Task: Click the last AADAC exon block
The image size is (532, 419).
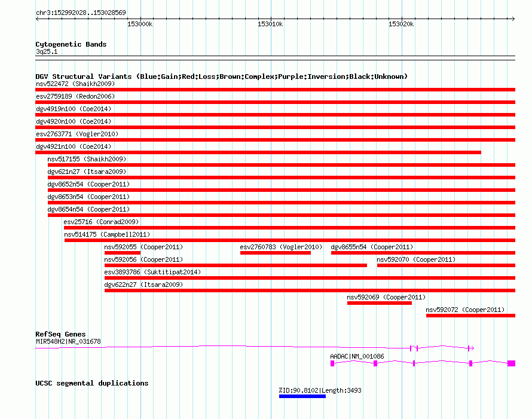Action: click(511, 363)
